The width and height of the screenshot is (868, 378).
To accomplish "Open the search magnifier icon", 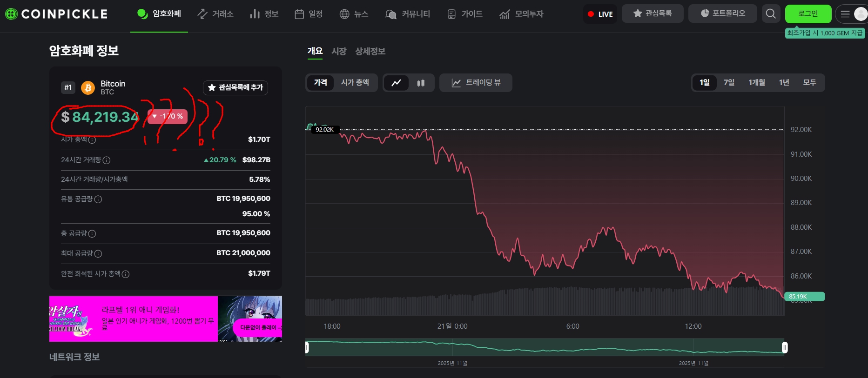I will pos(771,14).
